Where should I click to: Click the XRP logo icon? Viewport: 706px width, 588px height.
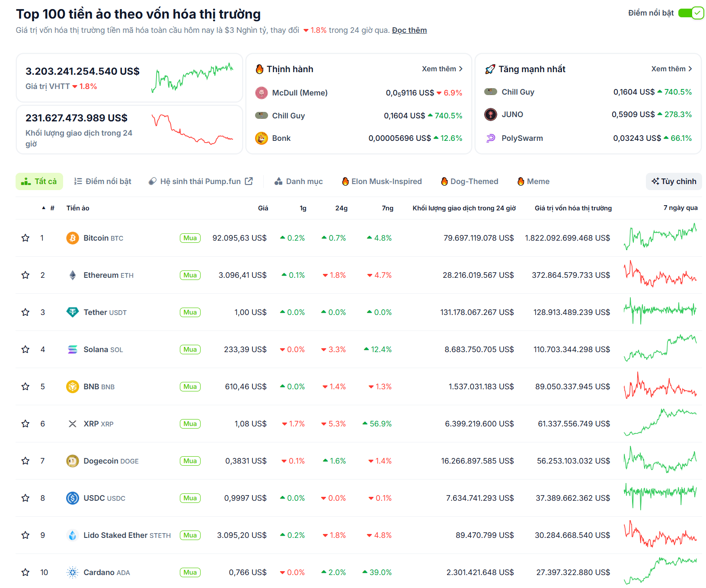[73, 423]
